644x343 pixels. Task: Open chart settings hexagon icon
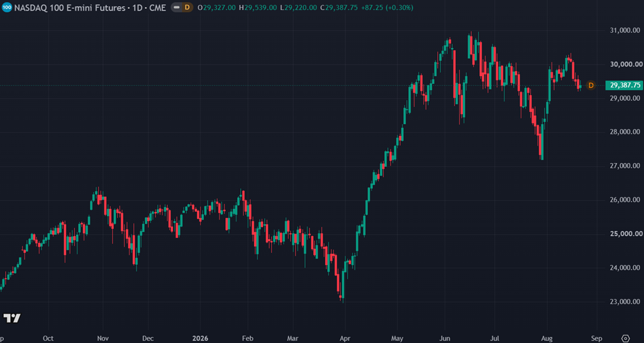coord(626,338)
